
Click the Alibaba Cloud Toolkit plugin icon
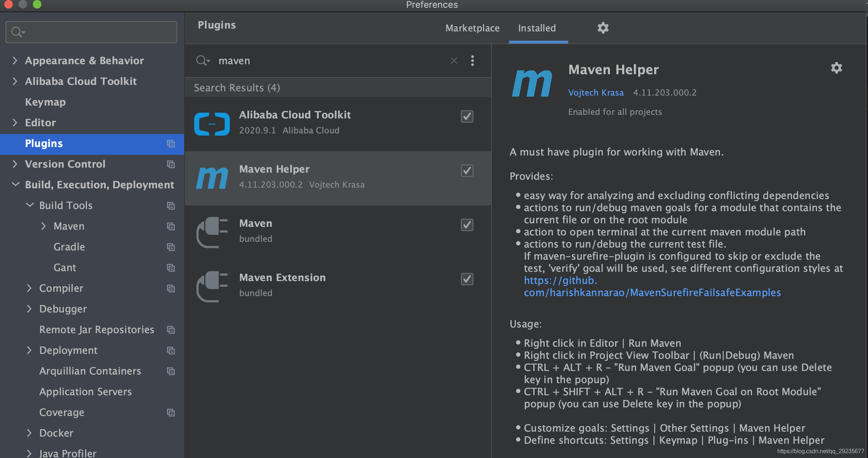coord(212,124)
